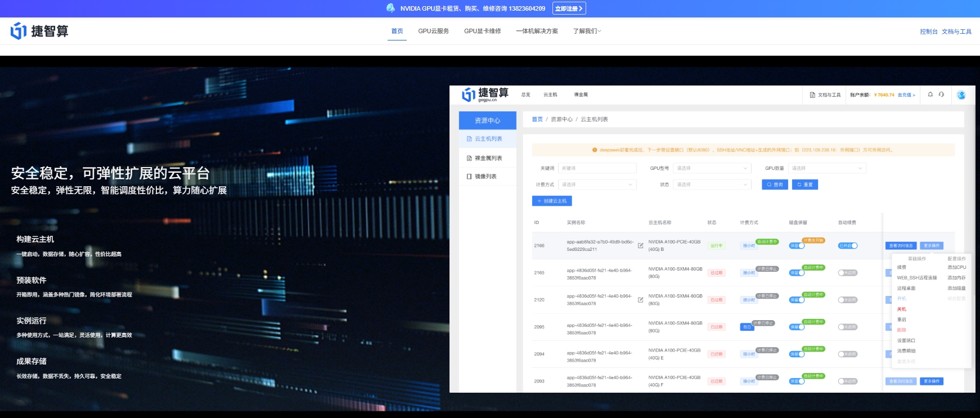The width and height of the screenshot is (980, 418).
Task: Click the headset support icon in dashboard
Action: coord(941,95)
